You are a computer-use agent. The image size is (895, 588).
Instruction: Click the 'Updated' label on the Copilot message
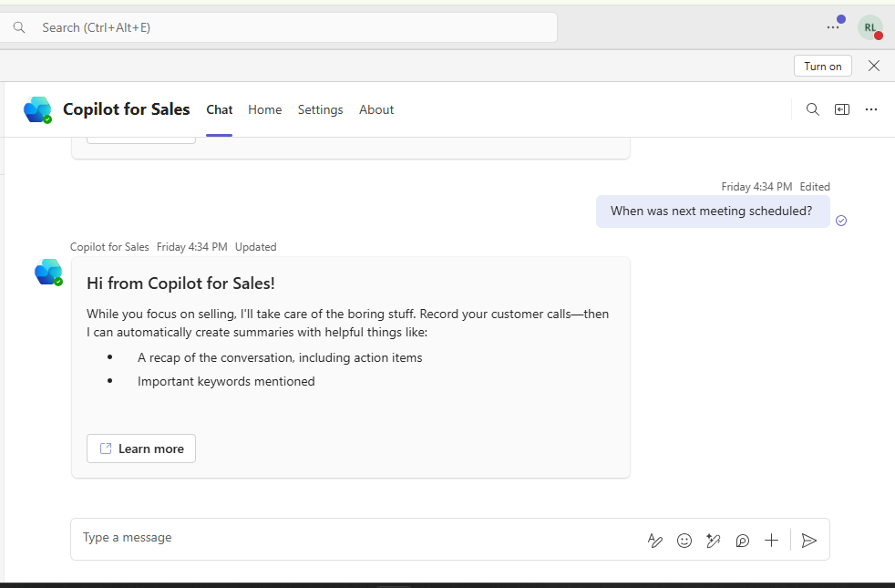coord(256,247)
